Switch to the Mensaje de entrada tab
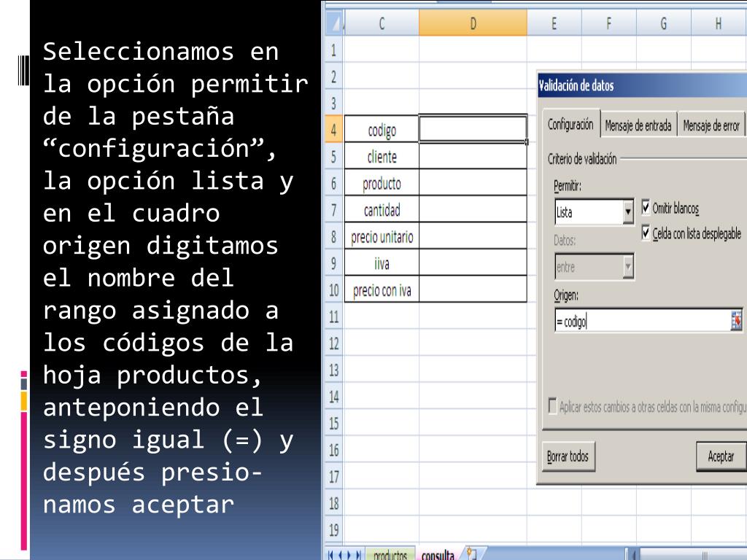Viewport: 747px width, 560px height. (x=638, y=125)
